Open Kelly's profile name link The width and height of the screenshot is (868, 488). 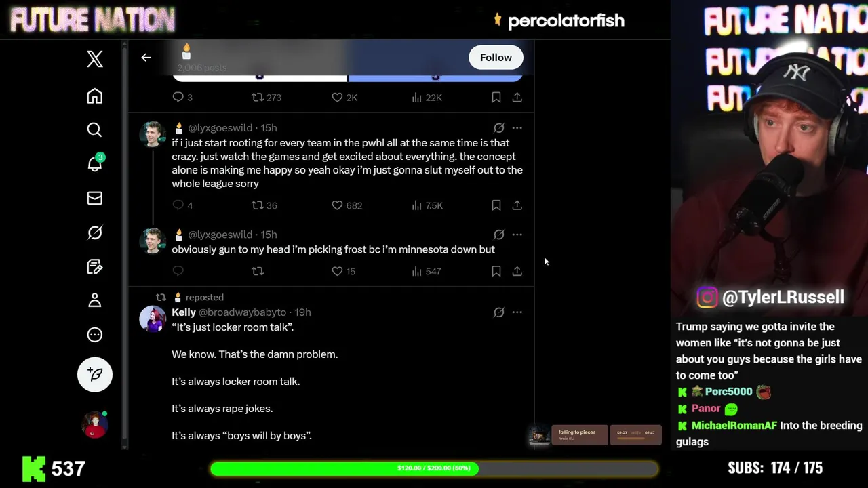point(184,312)
